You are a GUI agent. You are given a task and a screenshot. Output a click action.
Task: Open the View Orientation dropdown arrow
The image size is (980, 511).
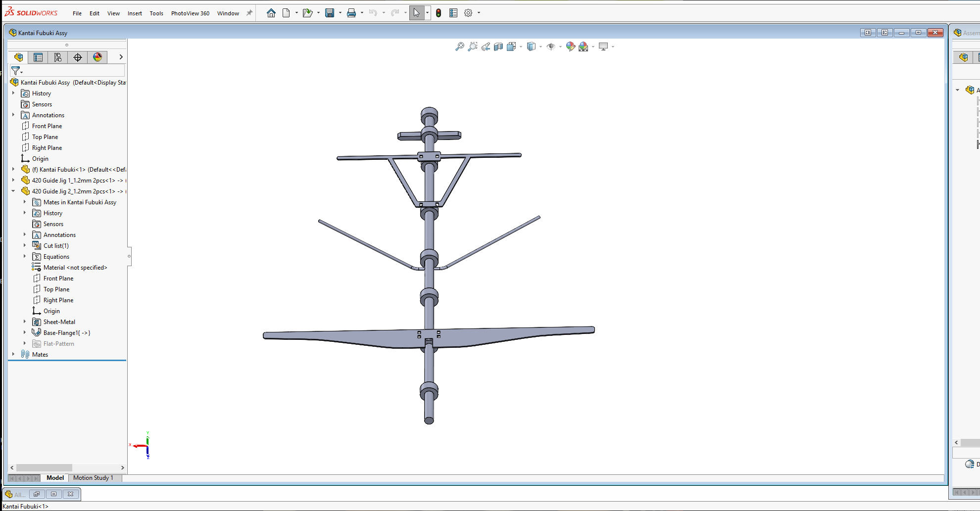(521, 46)
